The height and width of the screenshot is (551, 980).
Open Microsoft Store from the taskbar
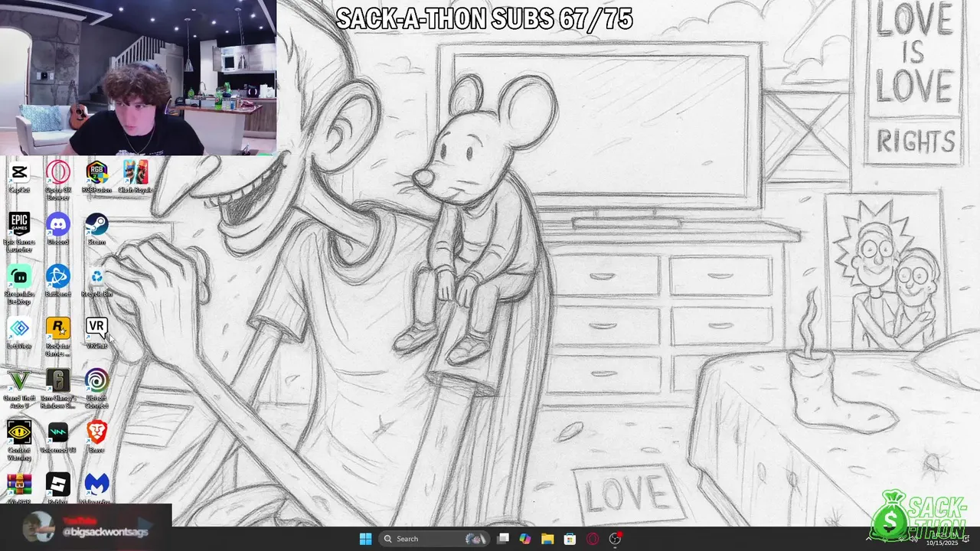point(570,539)
